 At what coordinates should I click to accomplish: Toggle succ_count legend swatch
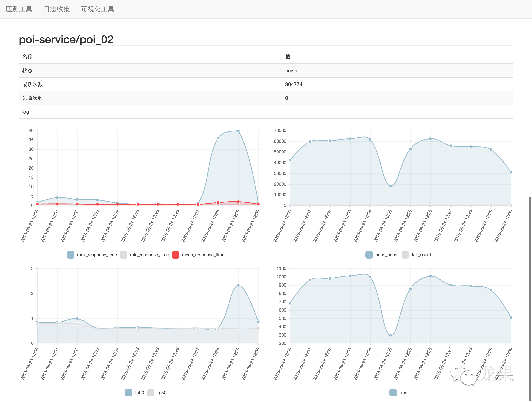[x=369, y=255]
